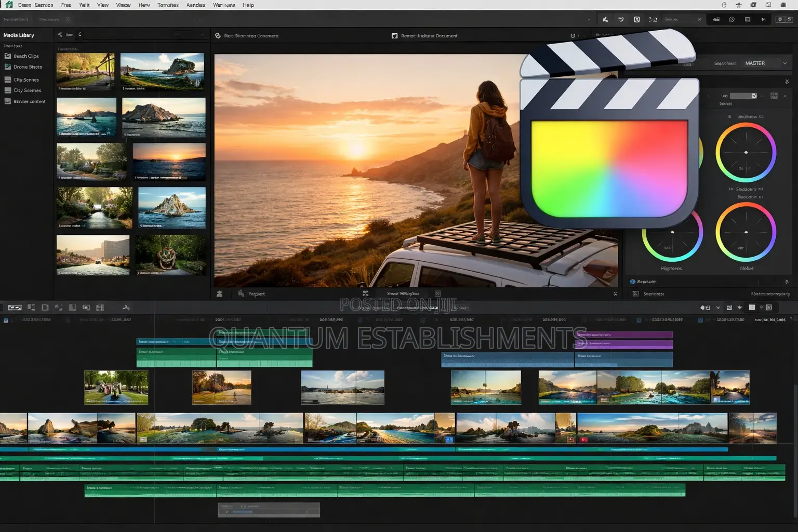Click the Exposure section blue icon
Image resolution: width=798 pixels, height=532 pixels.
point(633,282)
